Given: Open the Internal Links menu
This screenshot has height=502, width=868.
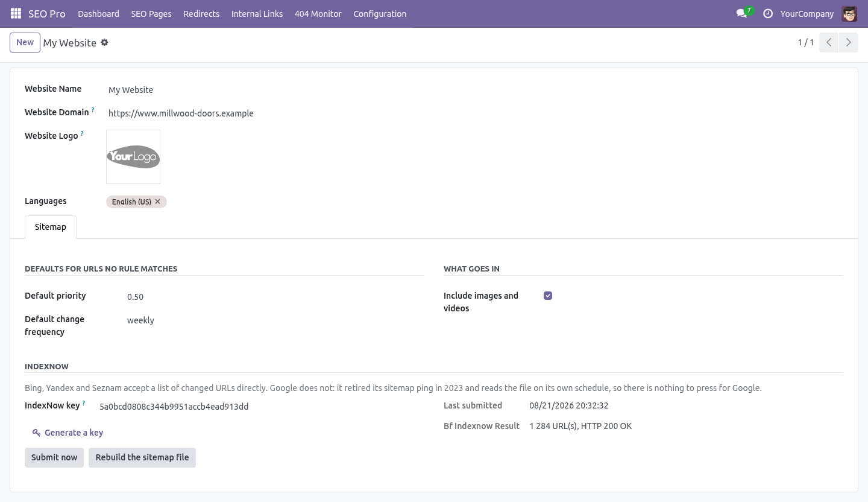Looking at the screenshot, I should coord(257,13).
